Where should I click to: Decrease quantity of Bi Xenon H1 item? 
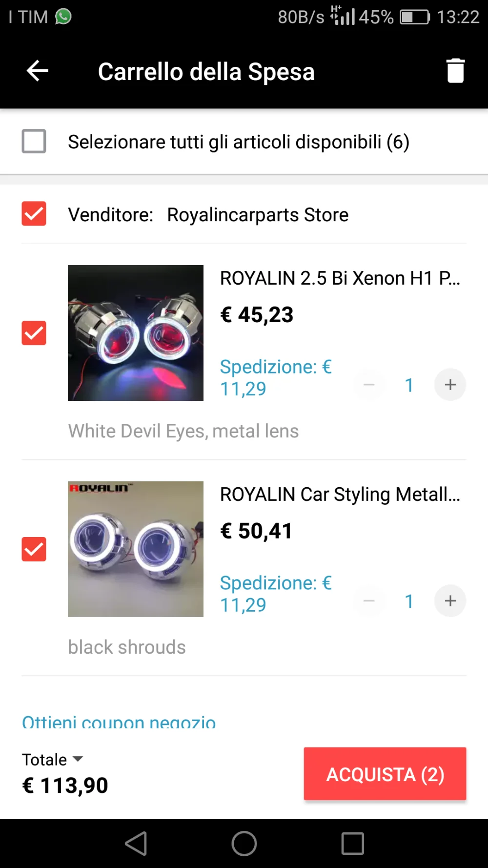(369, 385)
